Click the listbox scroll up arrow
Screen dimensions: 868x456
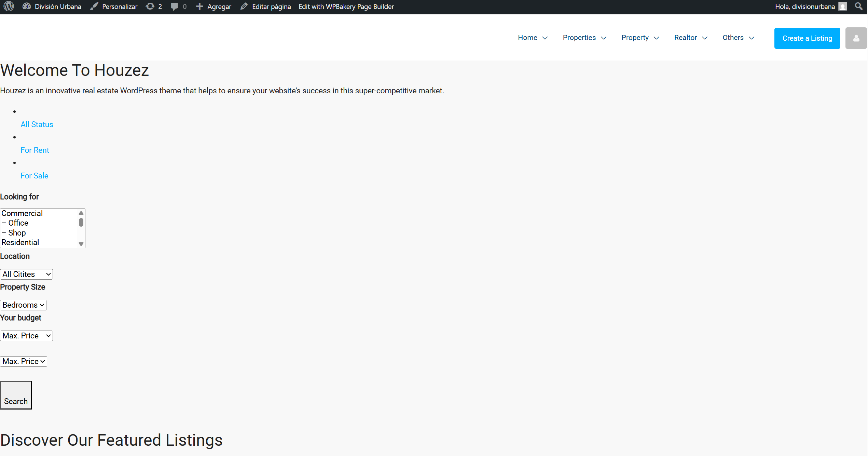pos(81,213)
